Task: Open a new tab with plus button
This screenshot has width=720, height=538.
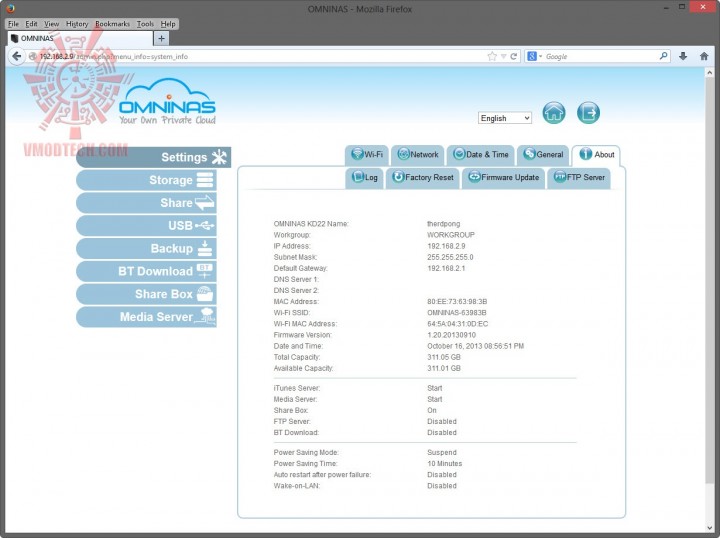Action: [x=161, y=39]
